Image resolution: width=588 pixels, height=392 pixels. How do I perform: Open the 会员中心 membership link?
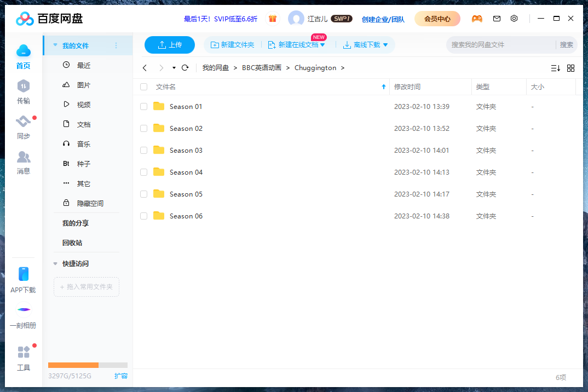(x=437, y=18)
